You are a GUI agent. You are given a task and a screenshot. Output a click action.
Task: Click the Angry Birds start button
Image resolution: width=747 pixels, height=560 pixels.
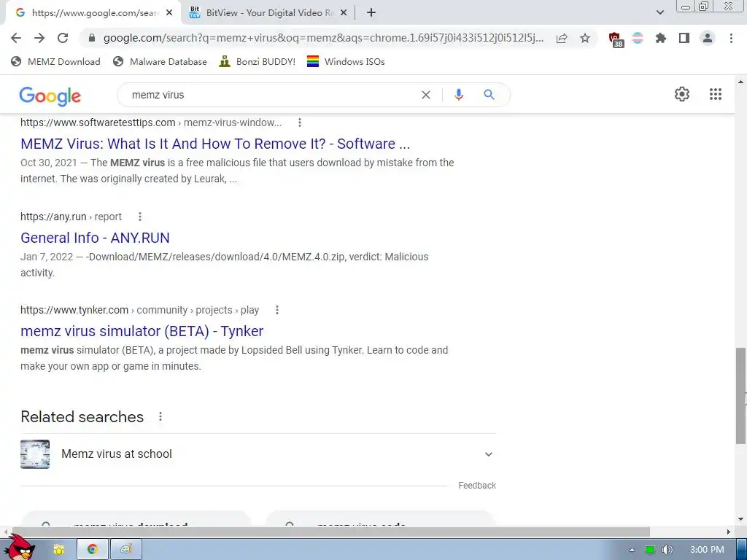[x=21, y=547]
